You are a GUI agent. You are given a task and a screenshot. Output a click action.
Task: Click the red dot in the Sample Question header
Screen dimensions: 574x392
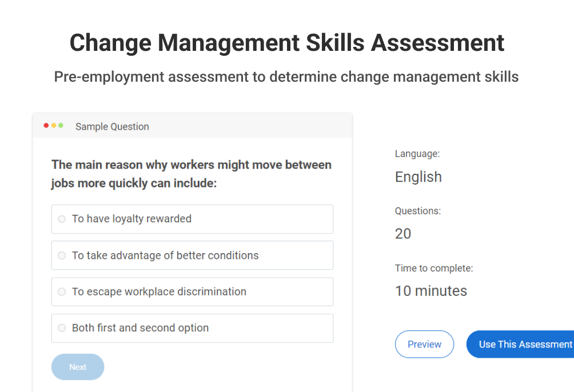pyautogui.click(x=46, y=126)
